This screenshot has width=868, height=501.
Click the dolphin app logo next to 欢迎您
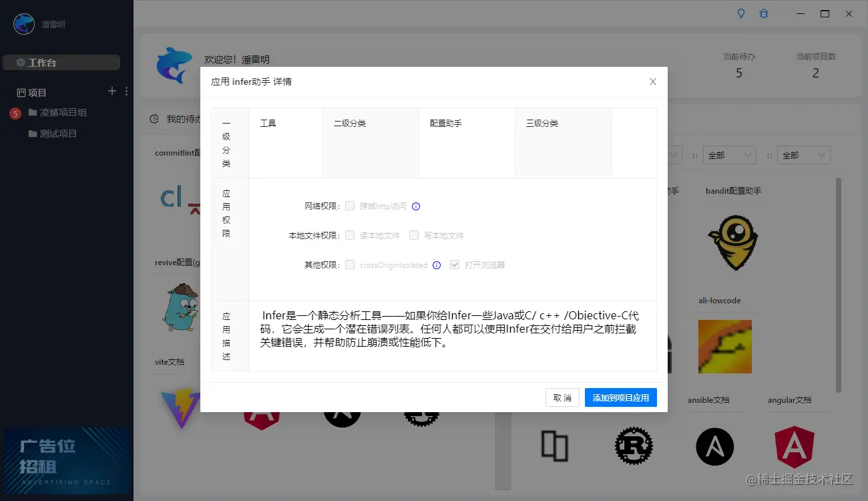click(174, 63)
